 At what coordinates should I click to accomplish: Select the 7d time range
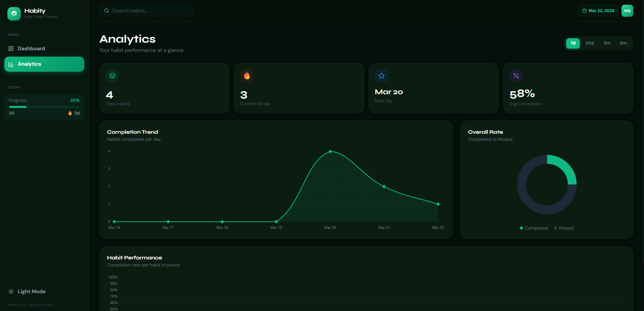coord(573,43)
